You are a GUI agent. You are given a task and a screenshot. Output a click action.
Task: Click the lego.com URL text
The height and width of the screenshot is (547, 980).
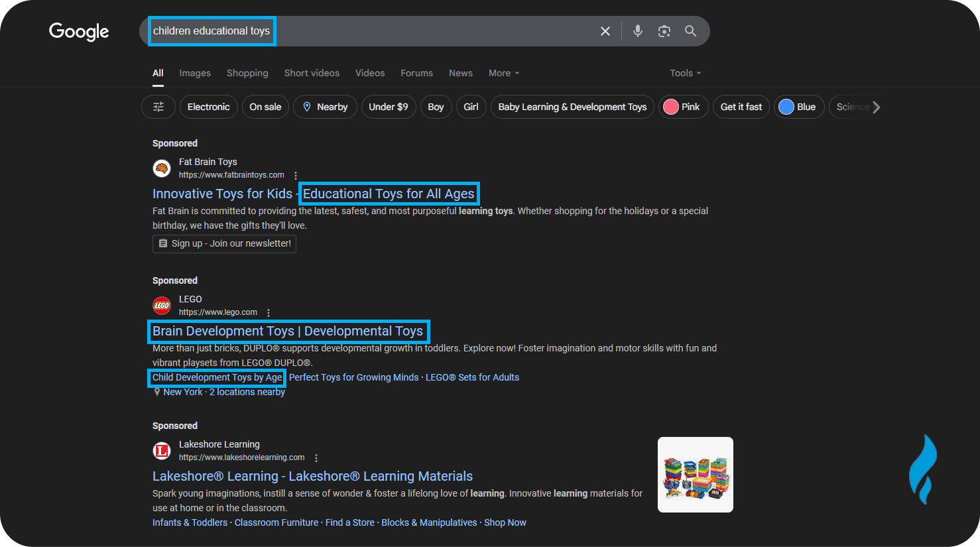coord(218,312)
